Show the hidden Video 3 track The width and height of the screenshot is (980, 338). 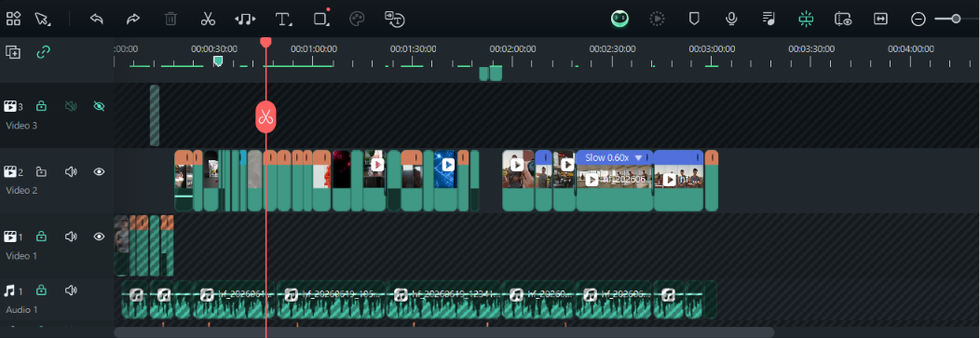pos(99,106)
